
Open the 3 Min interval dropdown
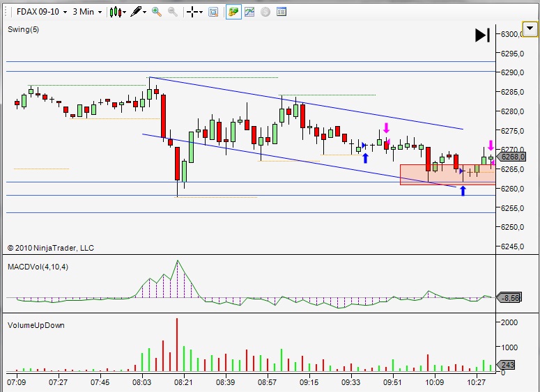(x=87, y=12)
